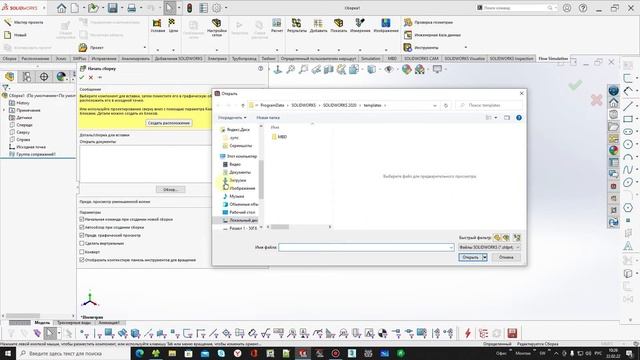
Task: Switch to the Анализировать ribbon tab
Action: point(136,59)
